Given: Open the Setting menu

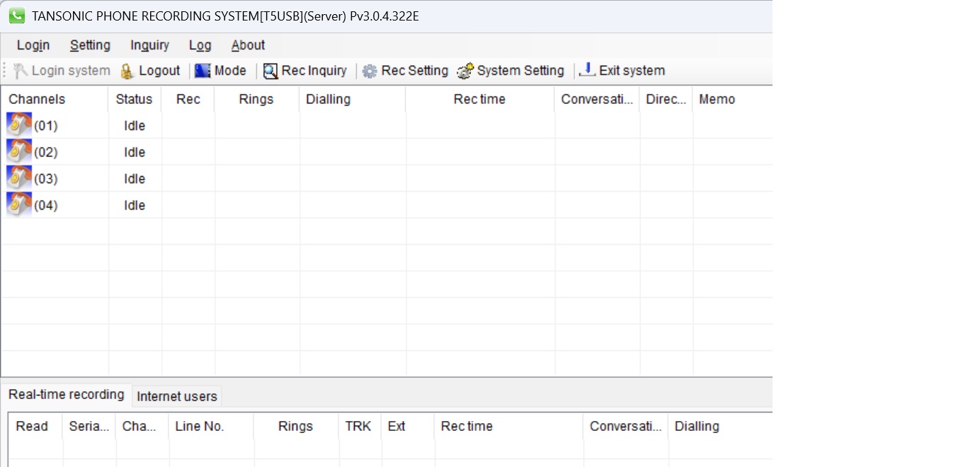Looking at the screenshot, I should [90, 45].
